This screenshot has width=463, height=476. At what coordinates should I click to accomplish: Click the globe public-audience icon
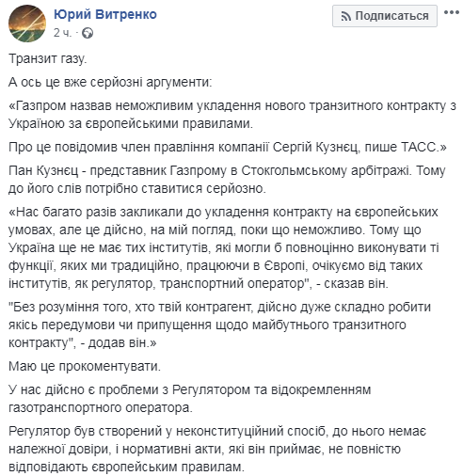[88, 33]
